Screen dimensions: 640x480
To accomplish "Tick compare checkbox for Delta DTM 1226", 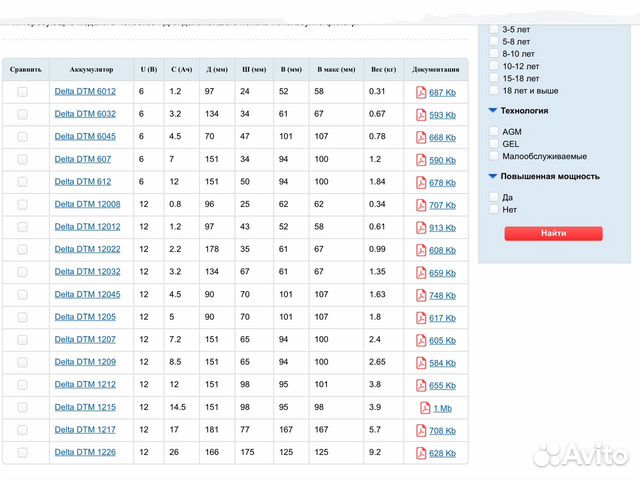I will click(22, 452).
